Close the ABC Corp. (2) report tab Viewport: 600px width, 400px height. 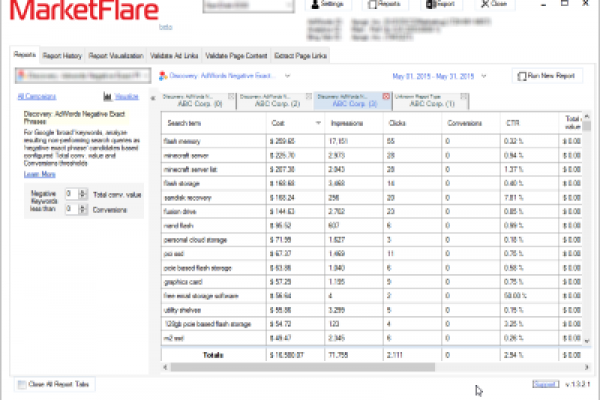(x=309, y=96)
